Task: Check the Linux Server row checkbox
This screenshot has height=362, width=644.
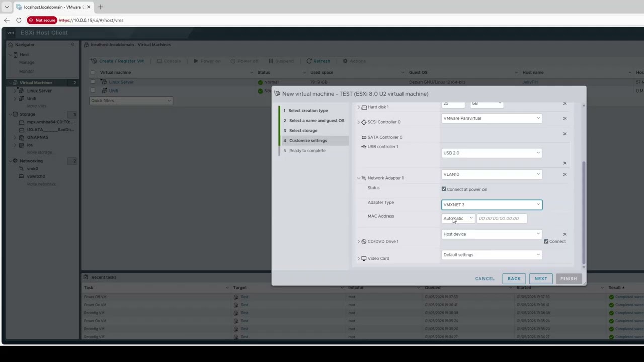Action: 93,82
